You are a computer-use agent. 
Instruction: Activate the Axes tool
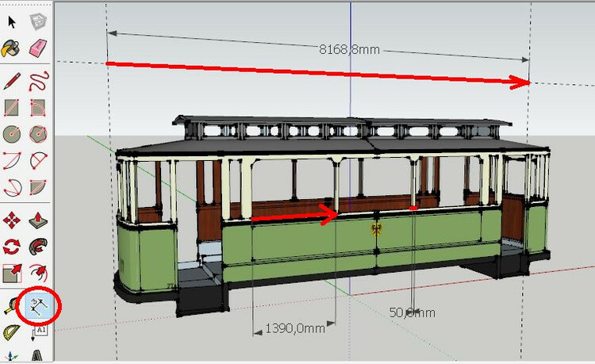10,357
